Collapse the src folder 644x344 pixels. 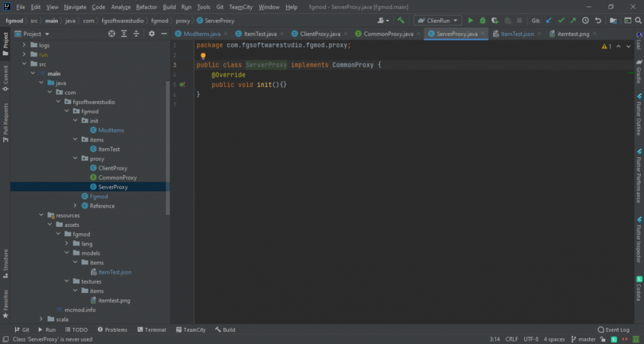tap(24, 64)
